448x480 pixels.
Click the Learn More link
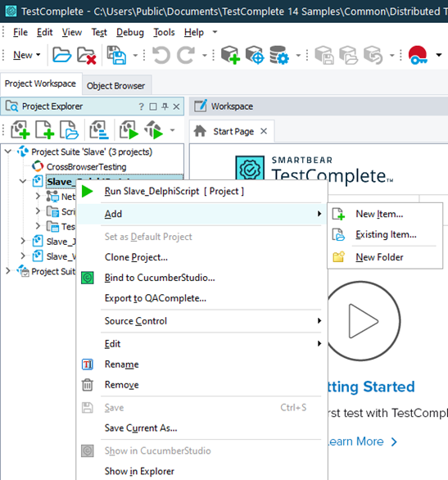click(x=362, y=442)
